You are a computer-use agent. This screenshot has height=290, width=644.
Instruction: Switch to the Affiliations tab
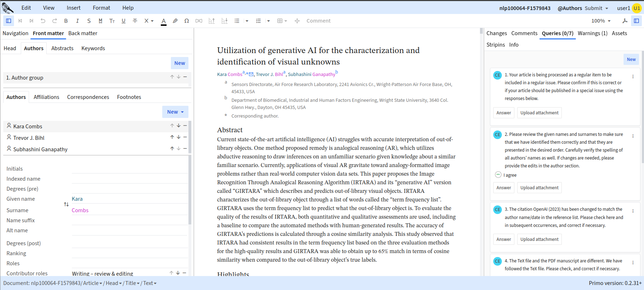coord(46,97)
